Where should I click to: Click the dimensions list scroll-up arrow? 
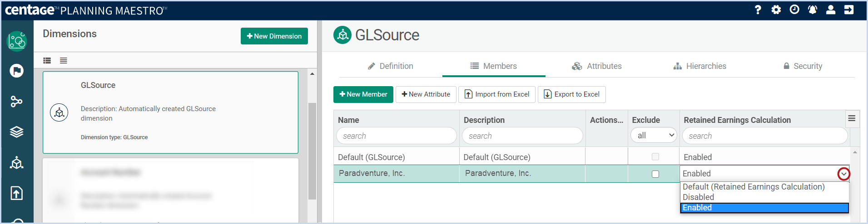(312, 73)
